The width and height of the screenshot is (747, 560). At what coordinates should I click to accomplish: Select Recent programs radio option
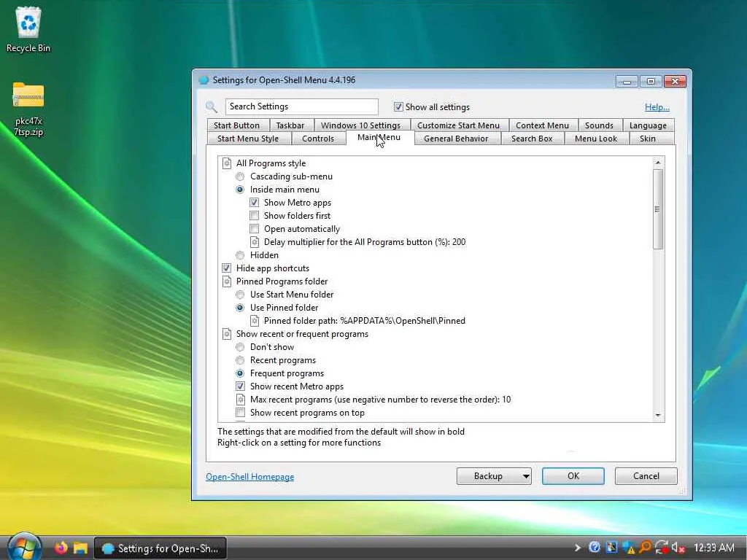pos(240,360)
